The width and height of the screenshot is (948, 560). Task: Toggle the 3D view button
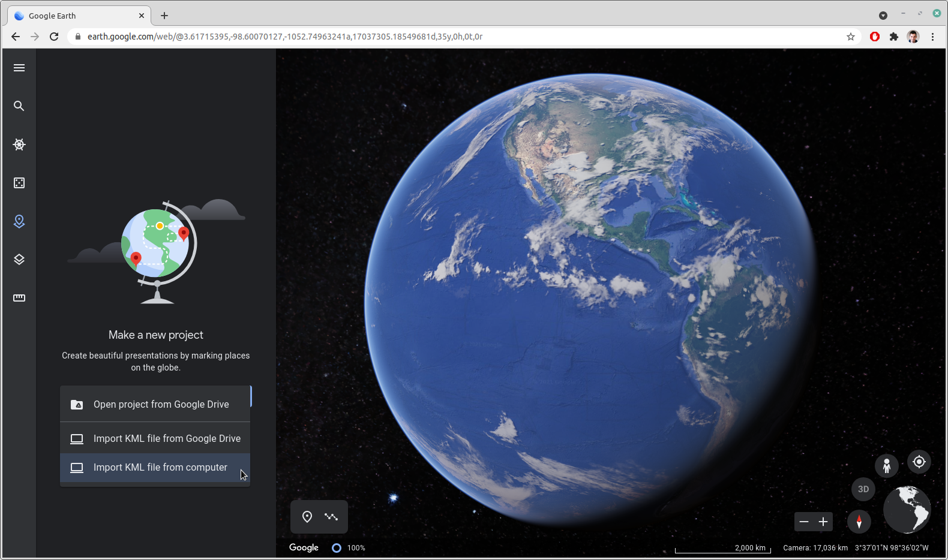pos(863,489)
